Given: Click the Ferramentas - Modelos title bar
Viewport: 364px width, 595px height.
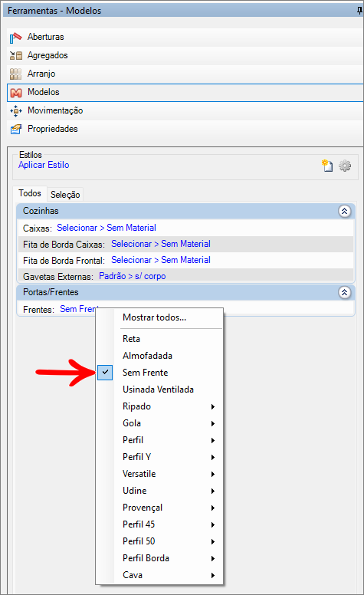Looking at the screenshot, I should point(182,11).
